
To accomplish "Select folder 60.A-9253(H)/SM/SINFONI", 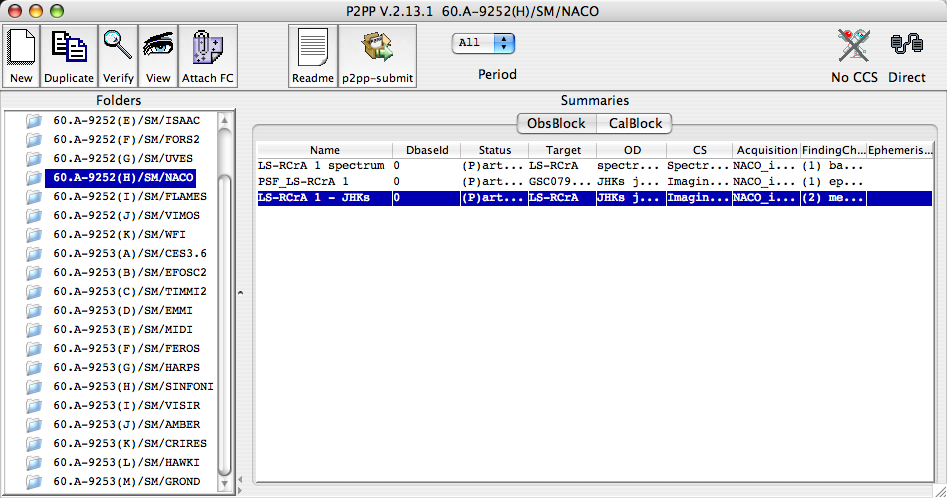I will coord(133,386).
